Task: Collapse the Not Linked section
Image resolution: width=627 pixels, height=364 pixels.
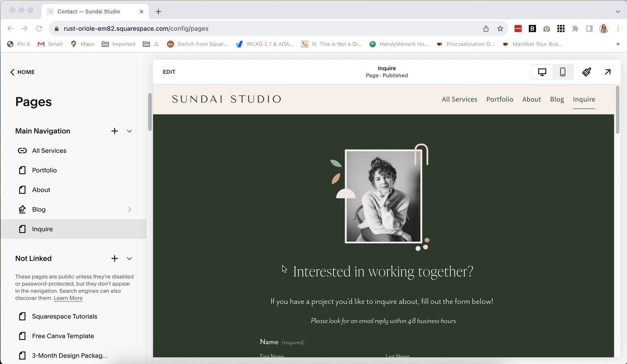Action: click(129, 258)
